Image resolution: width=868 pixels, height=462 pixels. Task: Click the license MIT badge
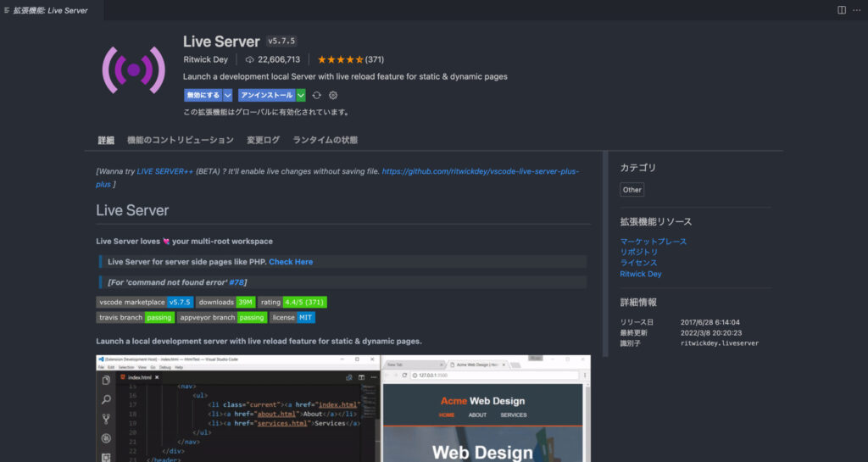tap(292, 318)
